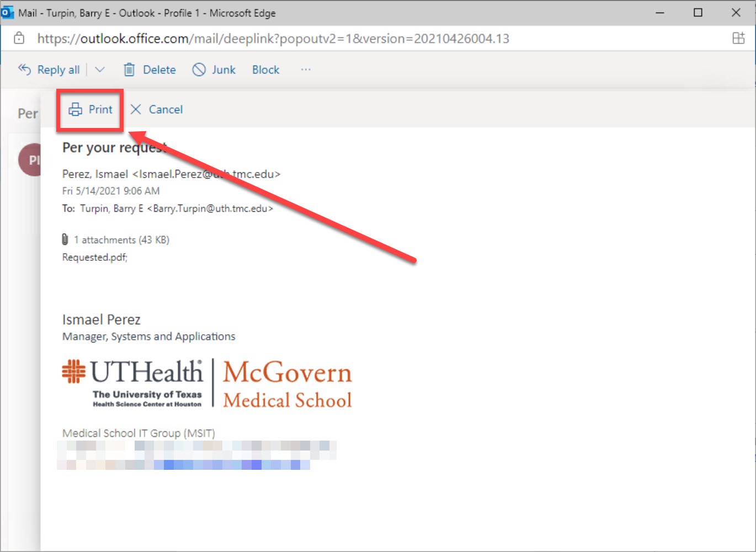Click the Outlook icon in title bar
Image resolution: width=756 pixels, height=552 pixels.
click(x=8, y=12)
